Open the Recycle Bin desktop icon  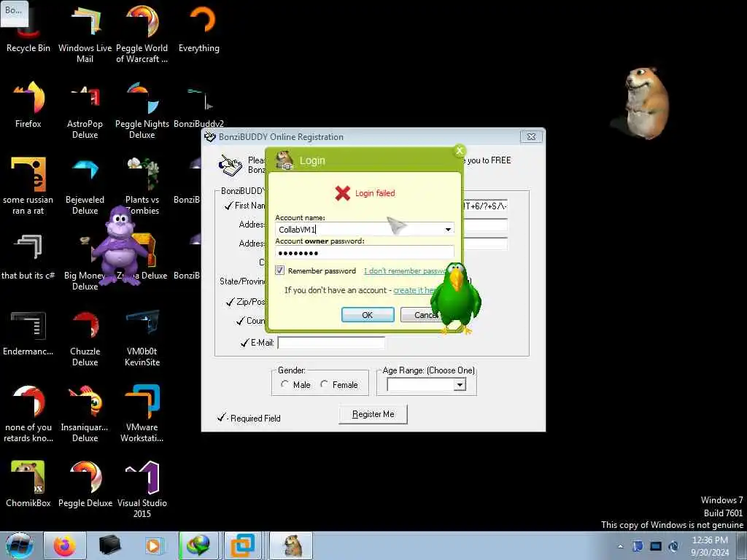[28, 28]
